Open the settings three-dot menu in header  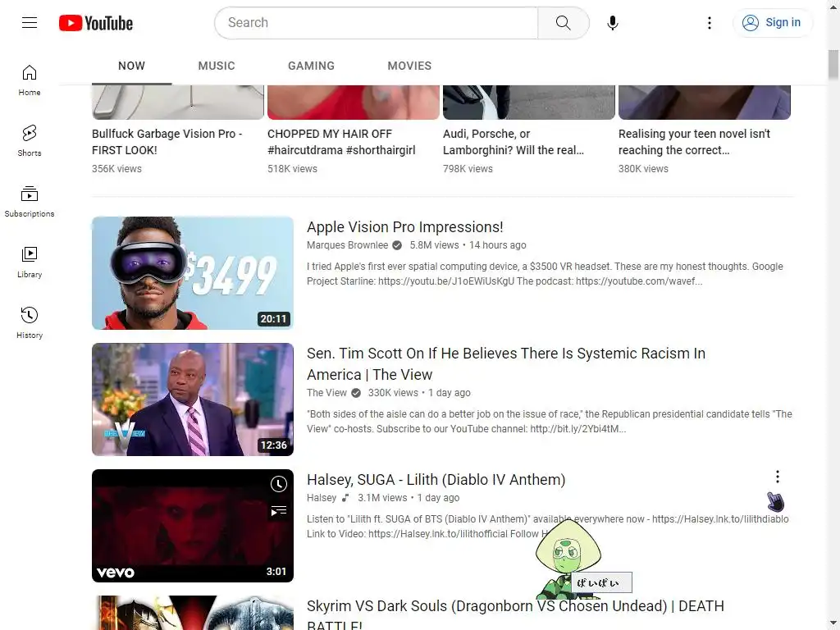(710, 22)
